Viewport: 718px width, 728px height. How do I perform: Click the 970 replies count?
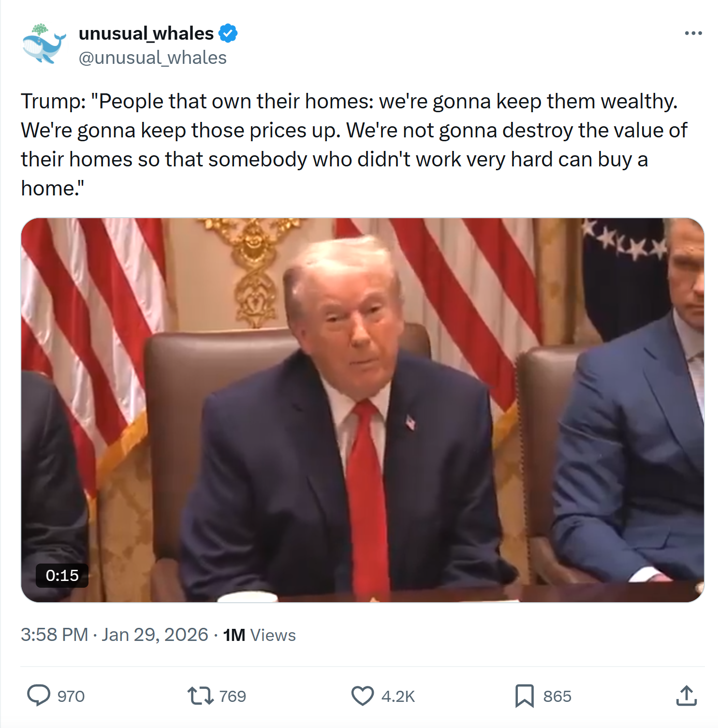click(71, 696)
